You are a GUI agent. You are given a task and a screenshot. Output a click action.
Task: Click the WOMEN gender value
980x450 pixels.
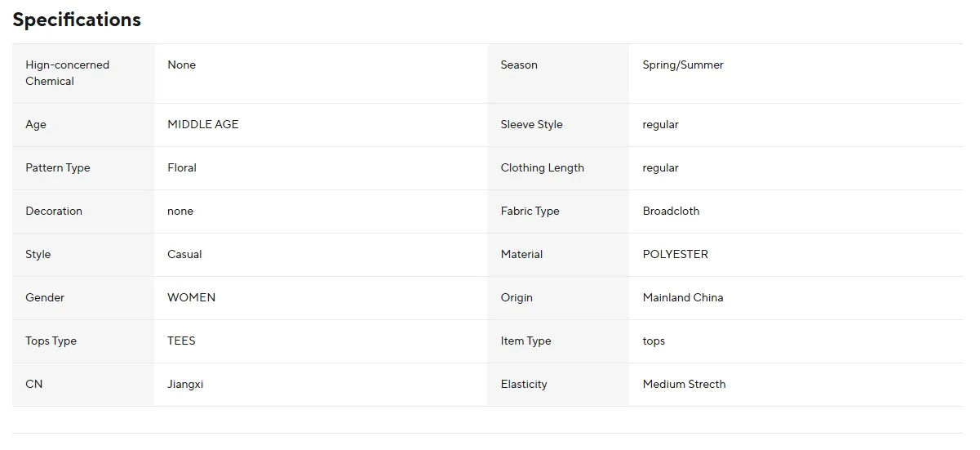(x=192, y=298)
